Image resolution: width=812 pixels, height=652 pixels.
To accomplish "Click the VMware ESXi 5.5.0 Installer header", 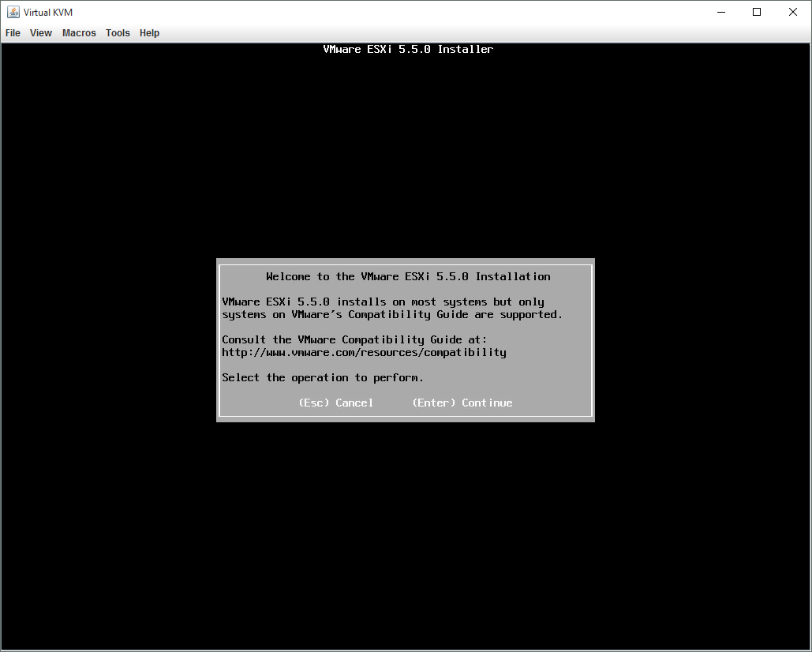I will pos(408,49).
